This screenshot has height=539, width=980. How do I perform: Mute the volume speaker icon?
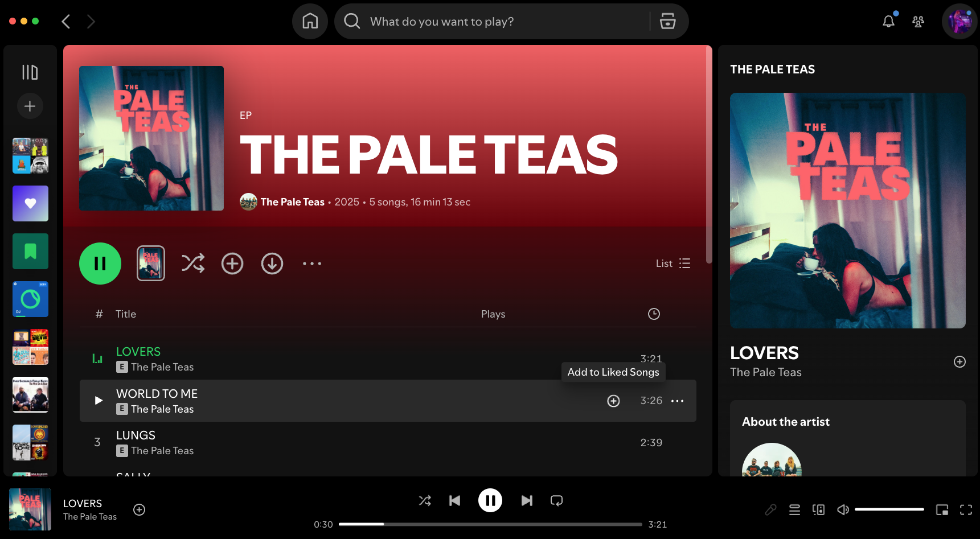(x=843, y=510)
